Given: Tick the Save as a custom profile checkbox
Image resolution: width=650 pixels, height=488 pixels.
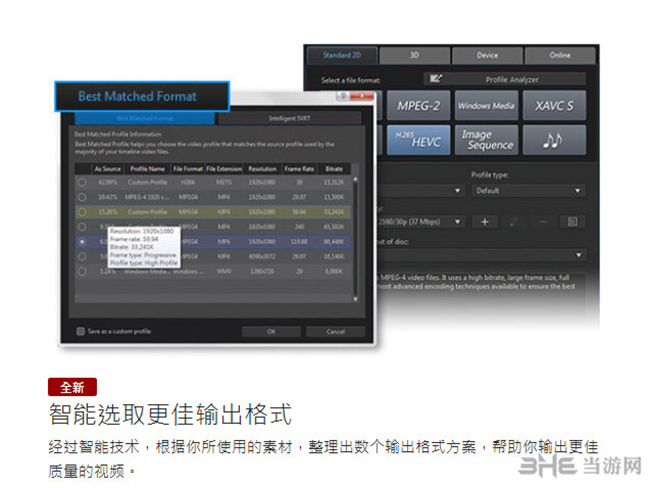Looking at the screenshot, I should [x=80, y=331].
